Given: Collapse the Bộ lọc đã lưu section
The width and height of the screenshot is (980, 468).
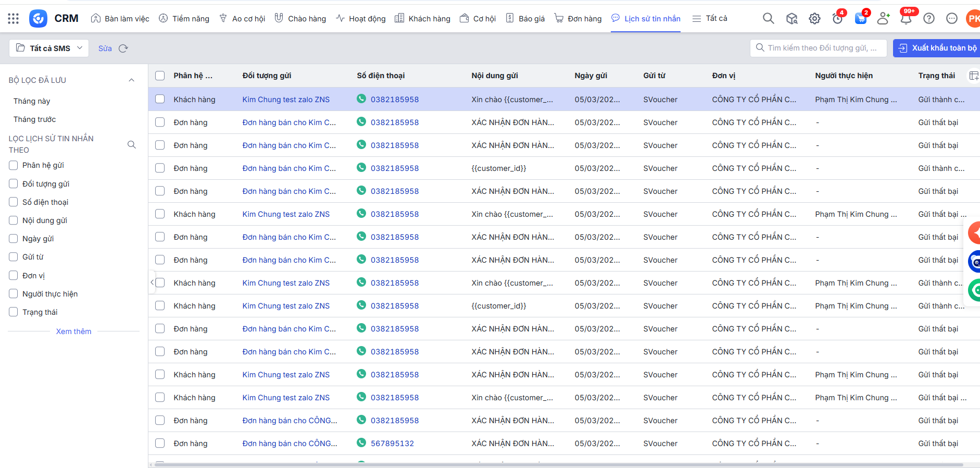Looking at the screenshot, I should coord(131,80).
